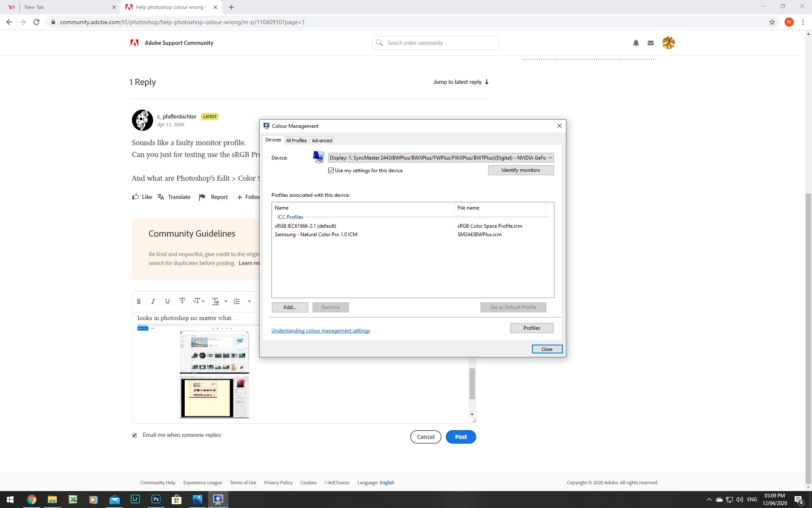
Task: Toggle Email me when someone replies
Action: (x=134, y=435)
